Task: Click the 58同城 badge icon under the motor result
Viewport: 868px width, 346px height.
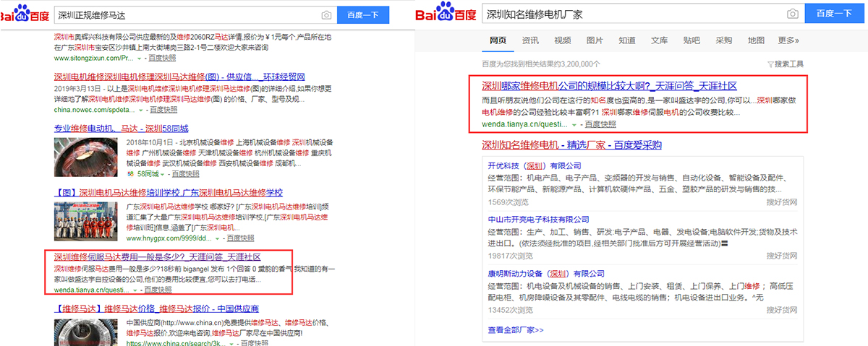Action: pyautogui.click(x=129, y=174)
